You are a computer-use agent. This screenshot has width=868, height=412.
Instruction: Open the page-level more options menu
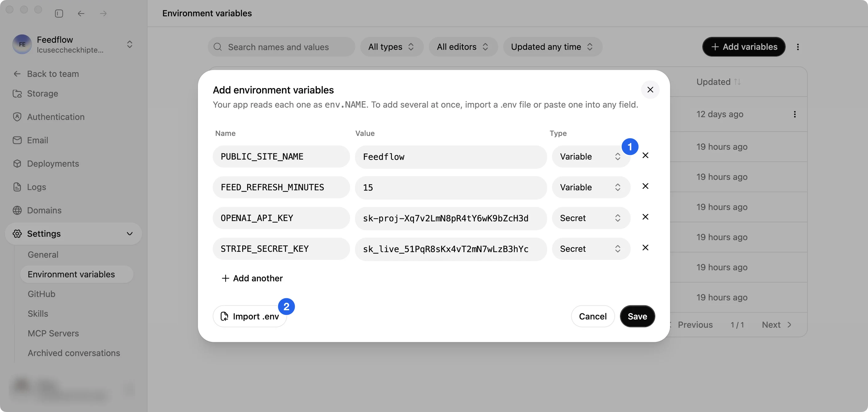[798, 47]
